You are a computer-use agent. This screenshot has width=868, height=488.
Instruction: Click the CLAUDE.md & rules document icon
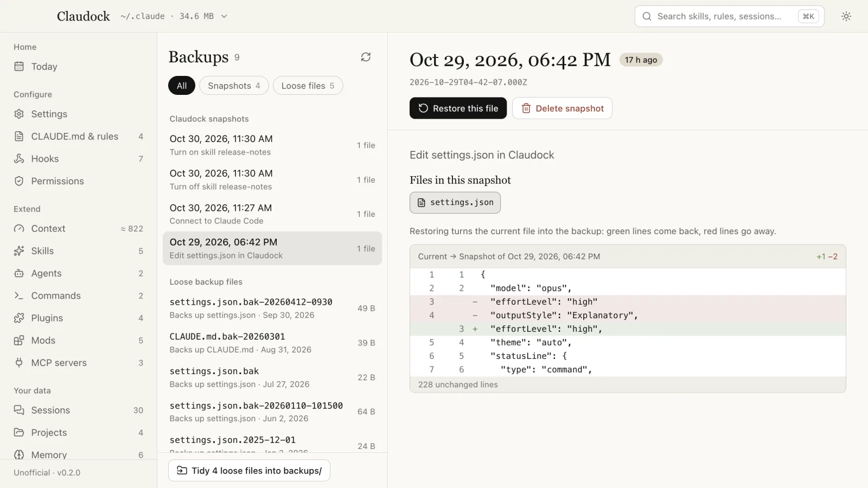tap(19, 136)
